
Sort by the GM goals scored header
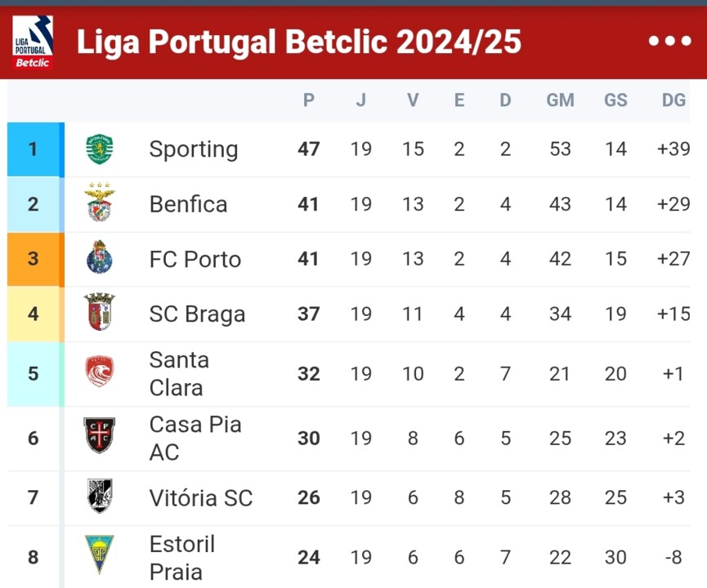pos(560,100)
